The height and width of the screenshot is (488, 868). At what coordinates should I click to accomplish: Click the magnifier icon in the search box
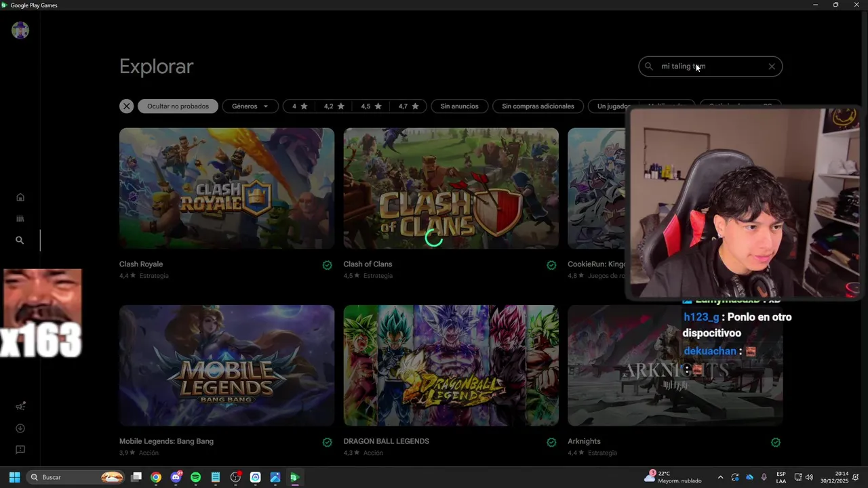648,66
